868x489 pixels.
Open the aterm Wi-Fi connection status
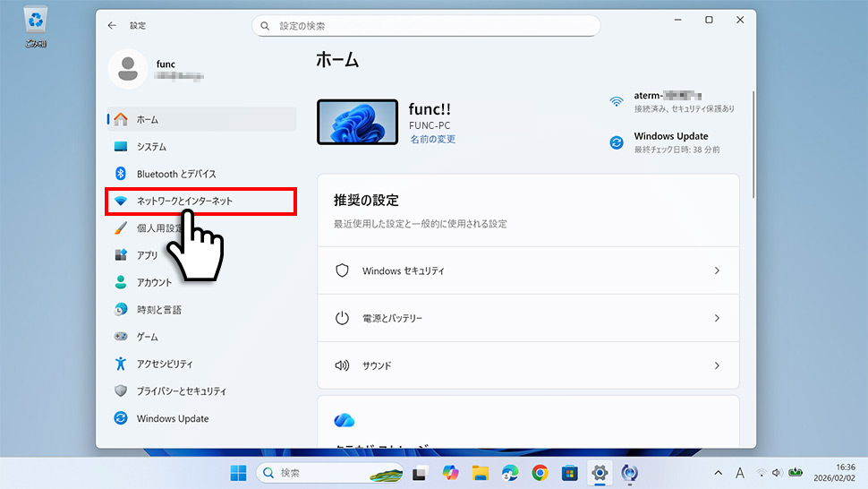click(673, 101)
